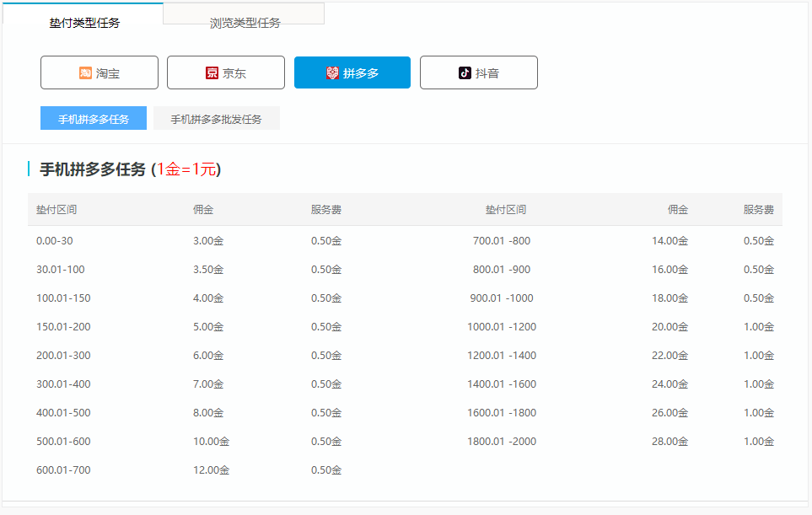Click 0.50金 fee in 0.00-30 row
812x515 pixels.
326,241
